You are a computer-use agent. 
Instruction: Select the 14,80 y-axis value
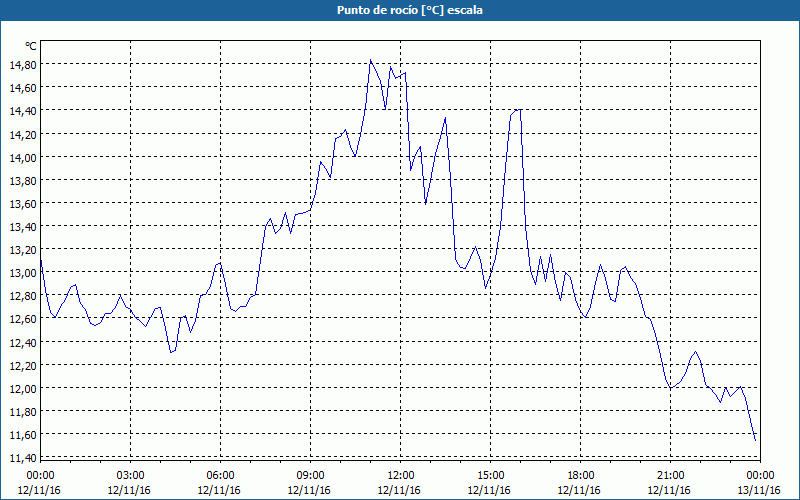click(x=22, y=65)
